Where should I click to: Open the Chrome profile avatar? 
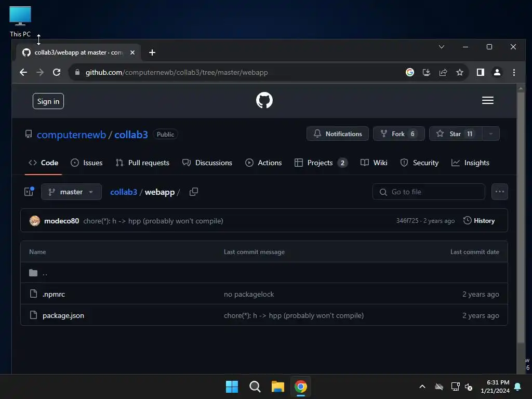(497, 72)
